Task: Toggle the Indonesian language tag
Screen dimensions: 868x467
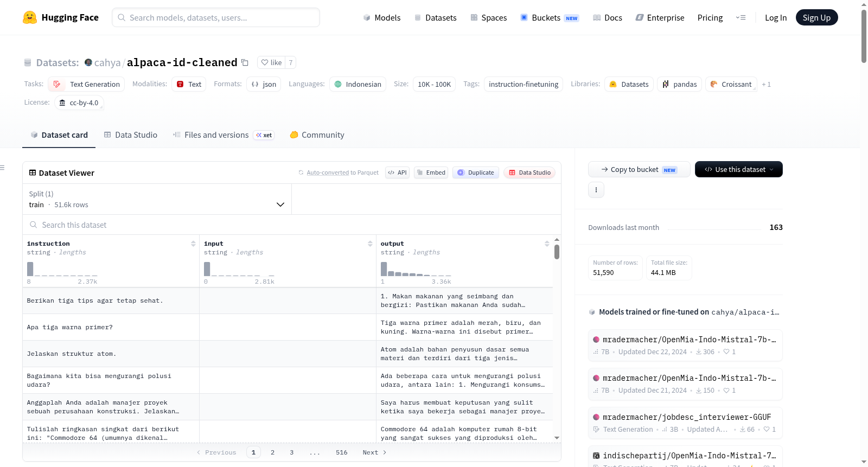Action: click(x=358, y=84)
